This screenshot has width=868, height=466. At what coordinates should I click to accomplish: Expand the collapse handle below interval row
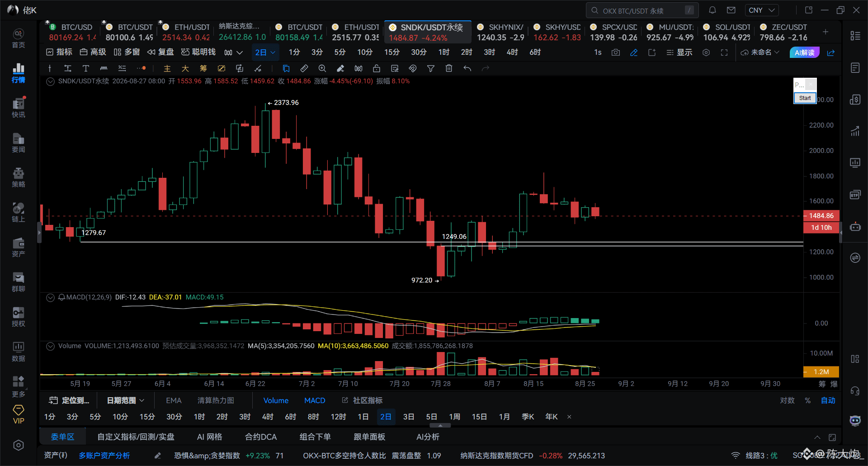click(440, 425)
